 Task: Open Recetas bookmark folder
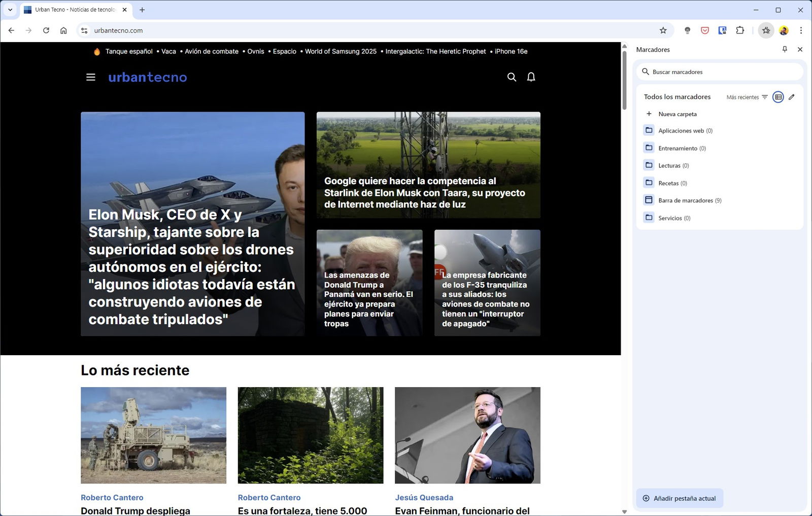(720, 183)
